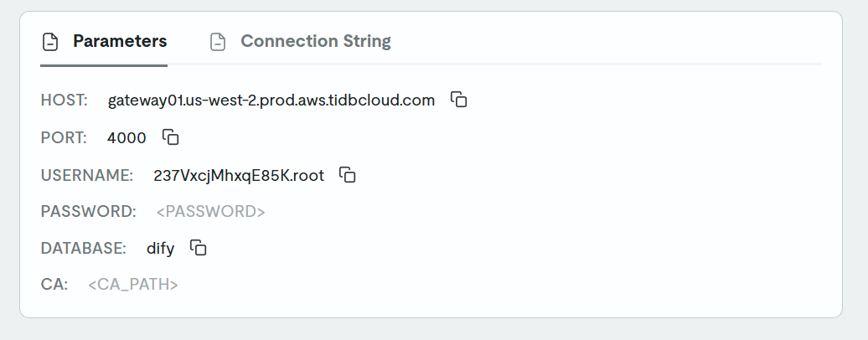Image resolution: width=868 pixels, height=340 pixels.
Task: Copy the DATABASE dify icon
Action: tap(199, 247)
